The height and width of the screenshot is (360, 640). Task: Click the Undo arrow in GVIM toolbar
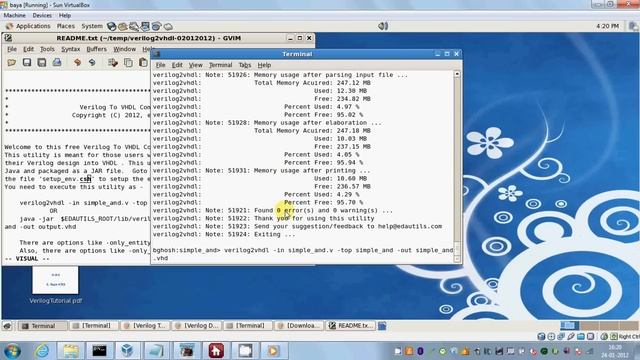[x=77, y=62]
